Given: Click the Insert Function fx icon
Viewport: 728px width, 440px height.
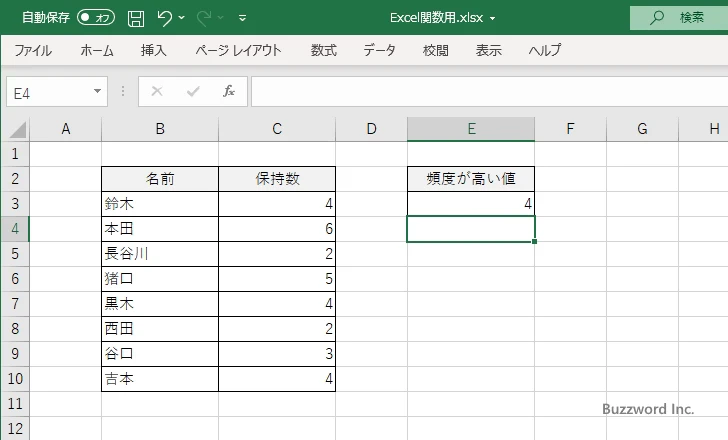Looking at the screenshot, I should pos(229,91).
